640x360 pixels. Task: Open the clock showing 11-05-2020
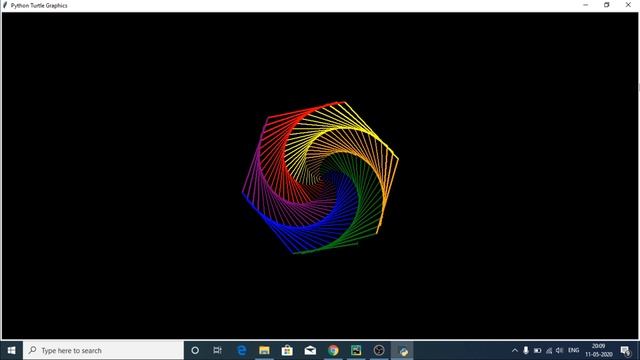pos(598,350)
